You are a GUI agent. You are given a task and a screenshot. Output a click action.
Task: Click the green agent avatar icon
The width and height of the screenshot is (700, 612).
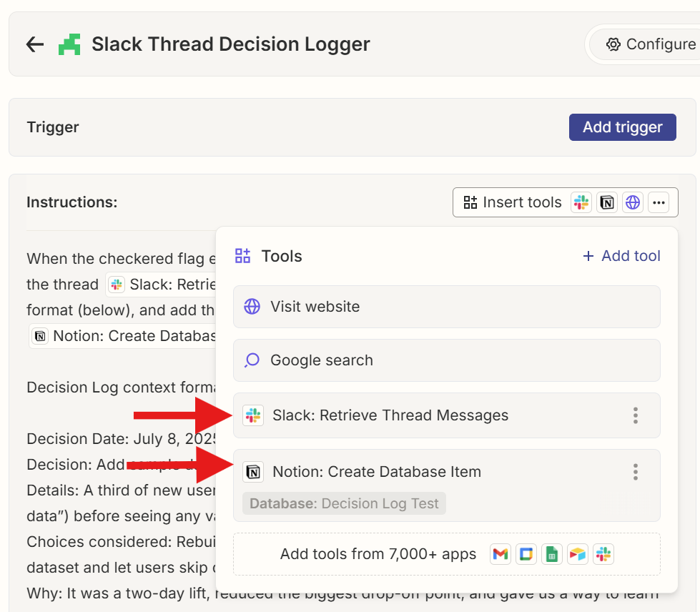[69, 44]
